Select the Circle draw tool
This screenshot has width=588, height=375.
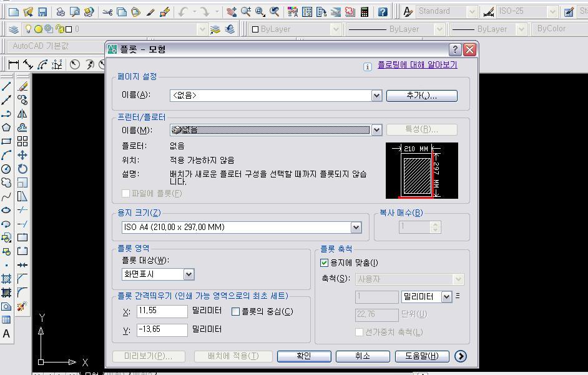point(6,169)
